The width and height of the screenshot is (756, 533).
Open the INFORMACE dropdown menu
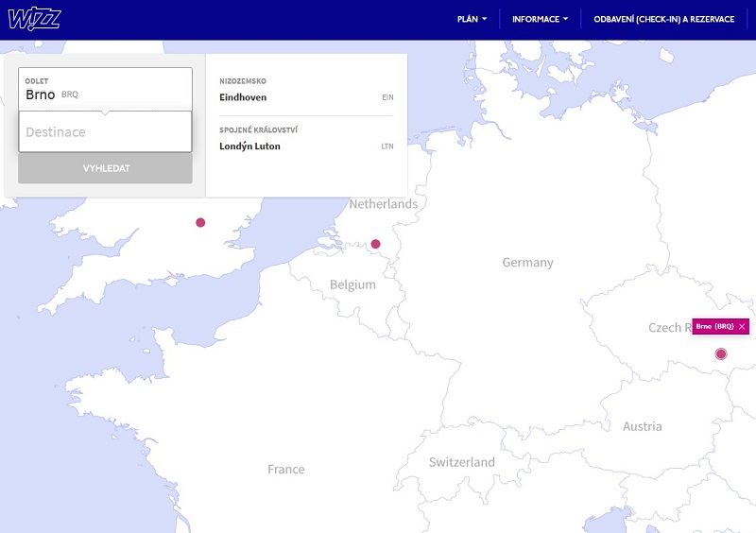[x=540, y=19]
